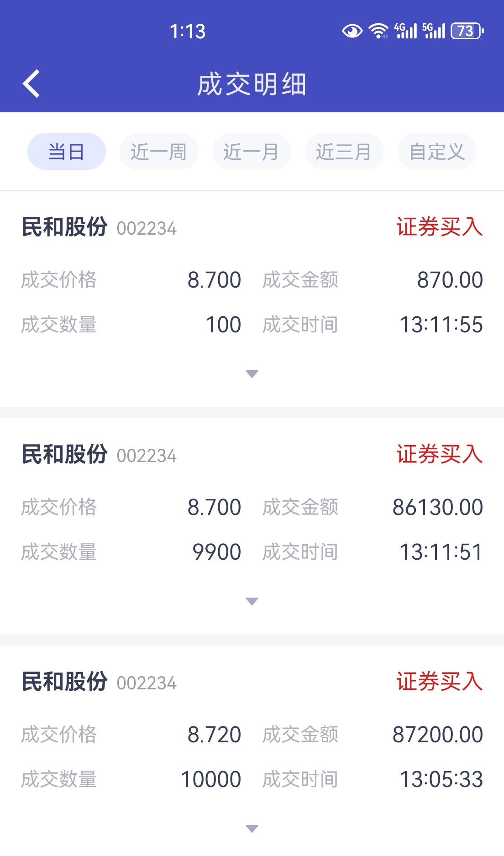Tap the 5G signal icon
This screenshot has width=504, height=856.
point(434,31)
